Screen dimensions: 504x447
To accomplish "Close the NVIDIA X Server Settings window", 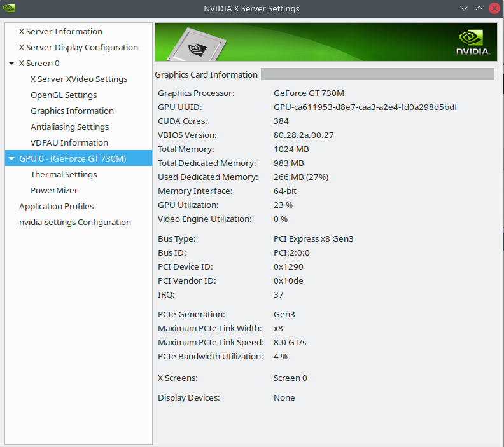I will [x=494, y=8].
